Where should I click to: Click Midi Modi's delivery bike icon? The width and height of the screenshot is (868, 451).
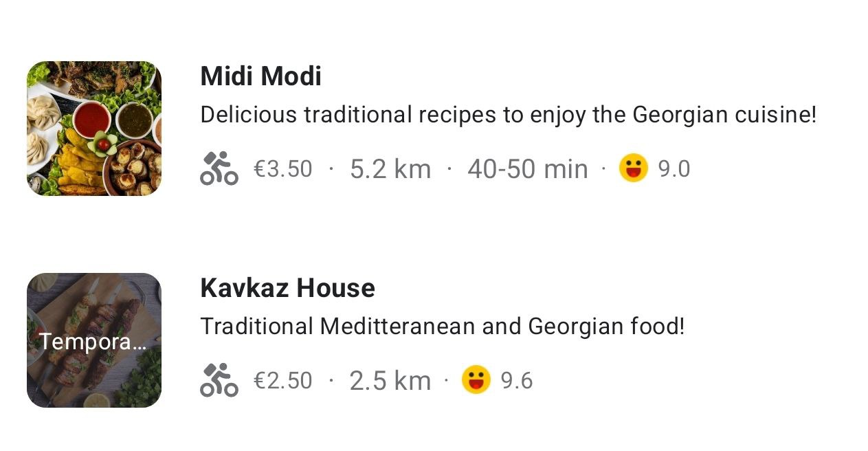(219, 169)
